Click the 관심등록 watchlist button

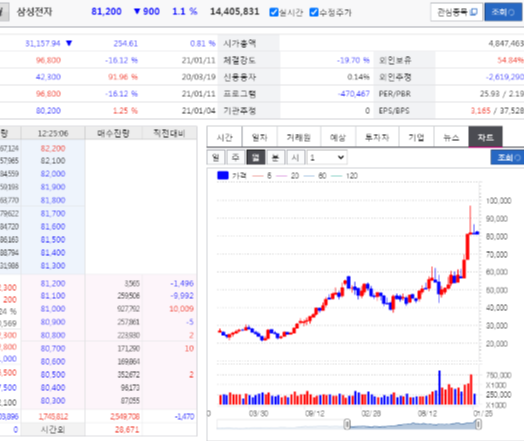coord(456,12)
